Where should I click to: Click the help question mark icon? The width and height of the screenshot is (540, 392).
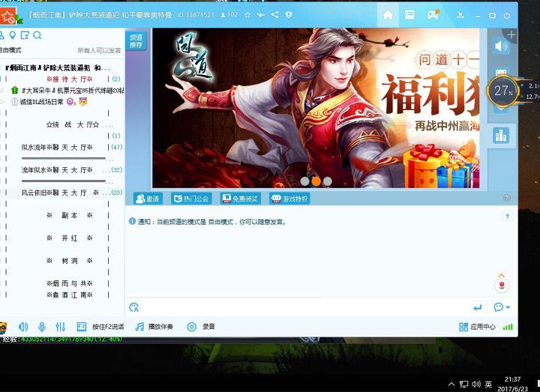[x=506, y=198]
